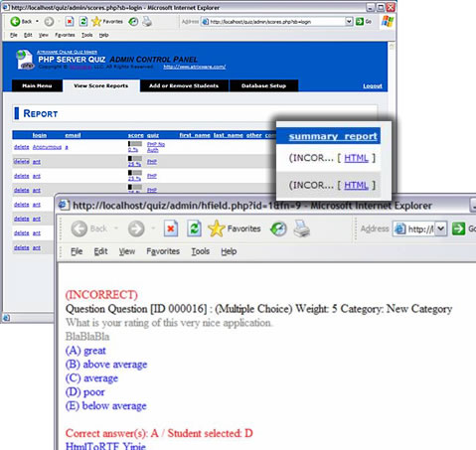476x450 pixels.
Task: Click Print icon in scores.php window
Action: coord(147,22)
